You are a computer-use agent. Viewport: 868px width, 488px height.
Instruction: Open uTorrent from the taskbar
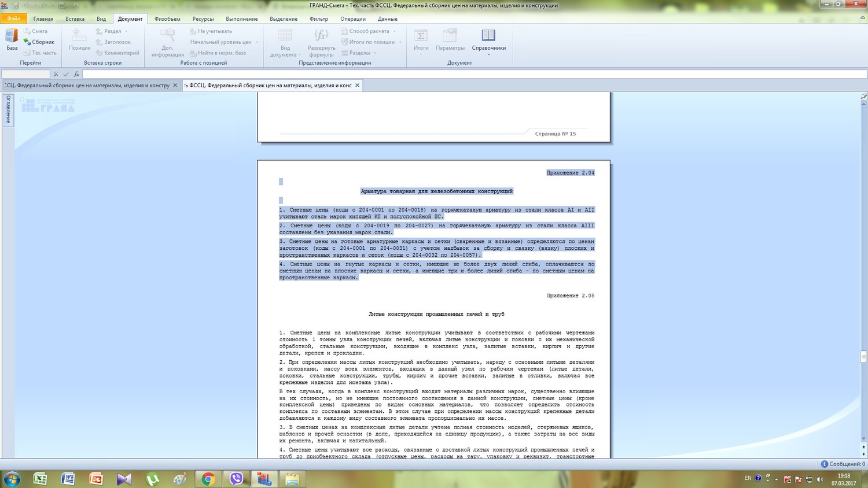pos(152,479)
